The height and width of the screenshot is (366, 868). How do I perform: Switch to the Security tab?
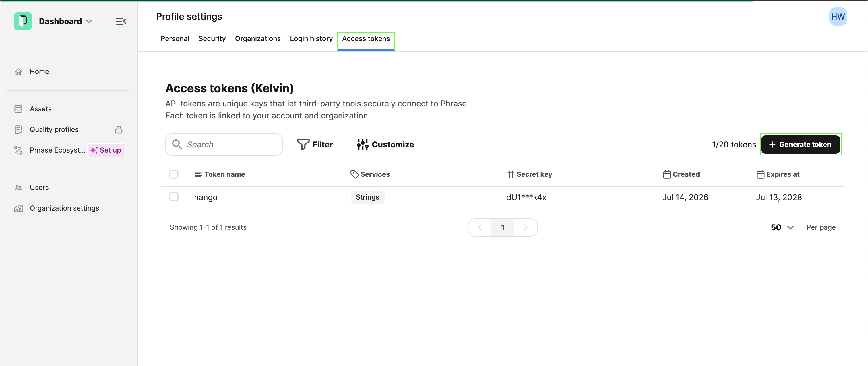point(212,39)
